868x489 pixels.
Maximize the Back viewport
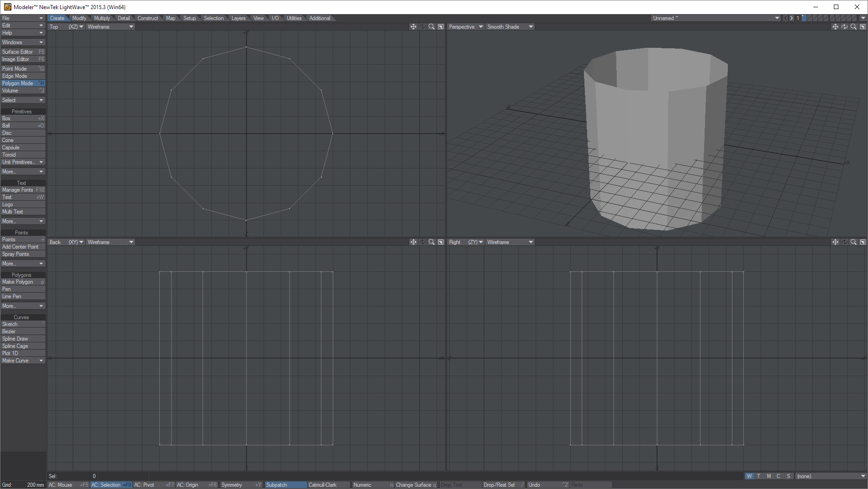pyautogui.click(x=441, y=242)
